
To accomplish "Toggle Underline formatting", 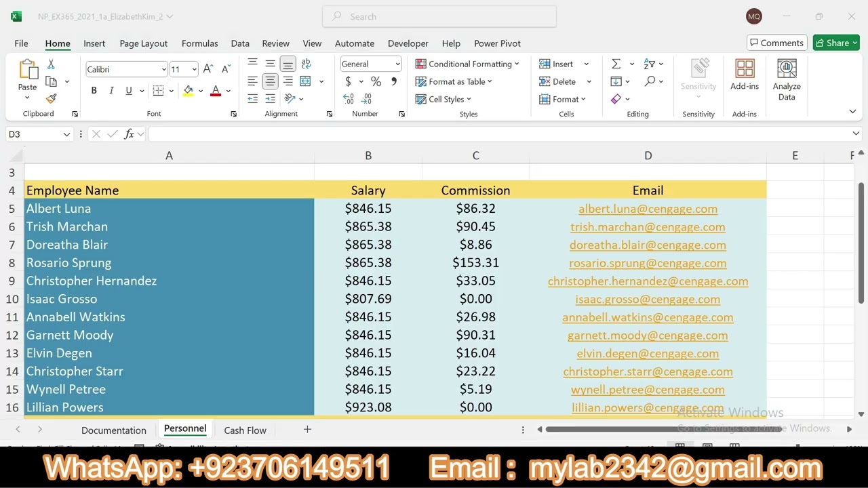I will (x=129, y=90).
